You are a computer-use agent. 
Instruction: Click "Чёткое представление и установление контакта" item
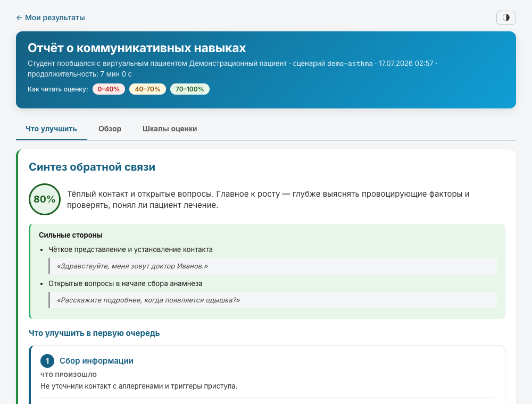(x=130, y=249)
